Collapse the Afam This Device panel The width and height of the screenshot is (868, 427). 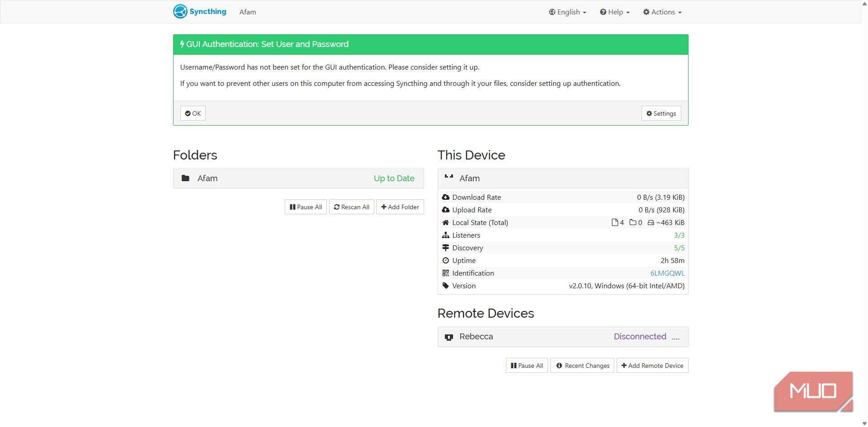click(x=563, y=178)
